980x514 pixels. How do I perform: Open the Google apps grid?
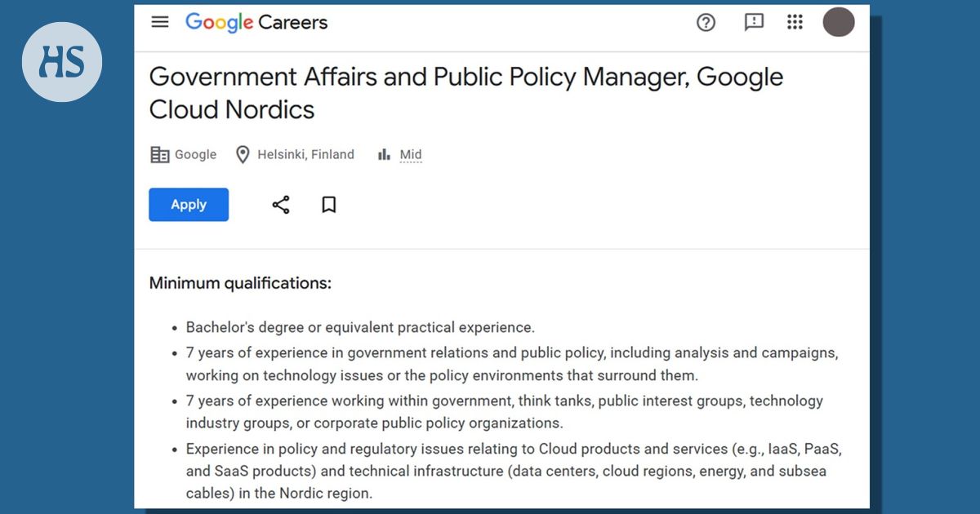[795, 22]
